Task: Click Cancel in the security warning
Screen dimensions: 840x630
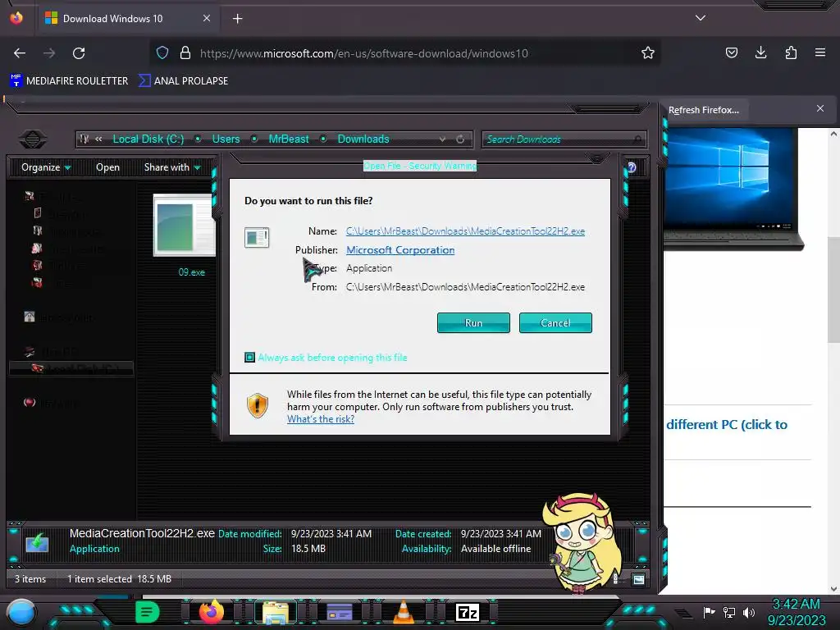Action: (x=555, y=323)
